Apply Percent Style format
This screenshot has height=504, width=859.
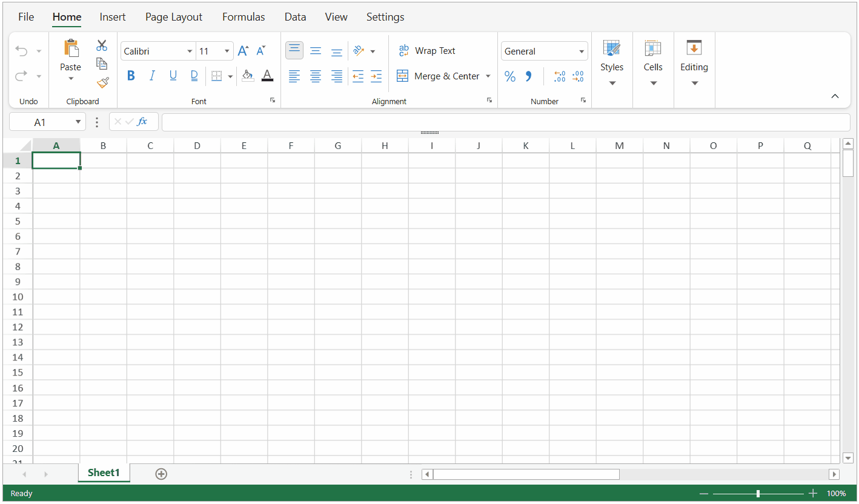[510, 76]
